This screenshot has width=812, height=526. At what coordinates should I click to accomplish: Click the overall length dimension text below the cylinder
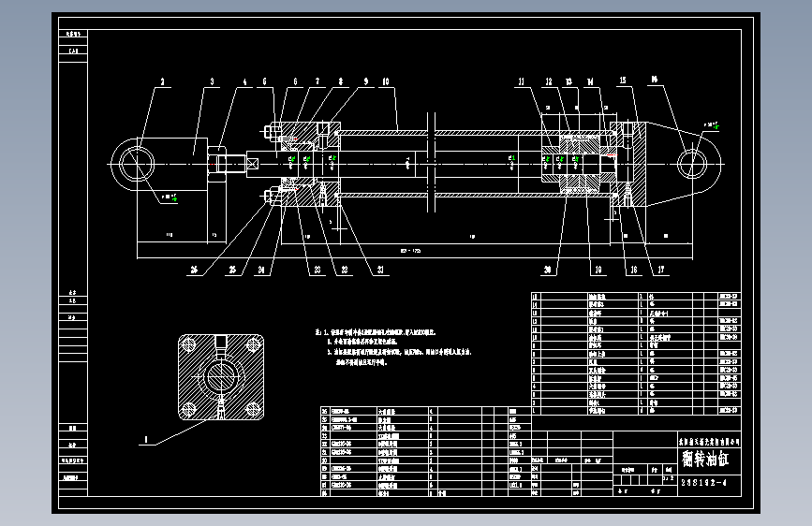pos(410,251)
